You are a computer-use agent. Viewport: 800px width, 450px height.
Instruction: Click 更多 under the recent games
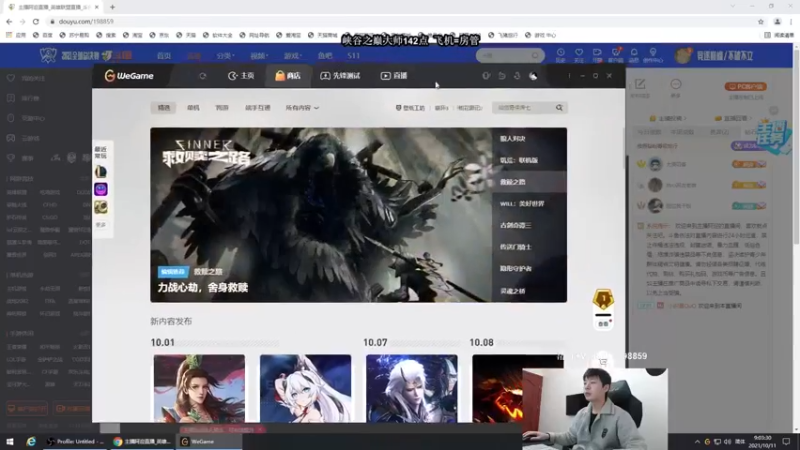pyautogui.click(x=101, y=224)
